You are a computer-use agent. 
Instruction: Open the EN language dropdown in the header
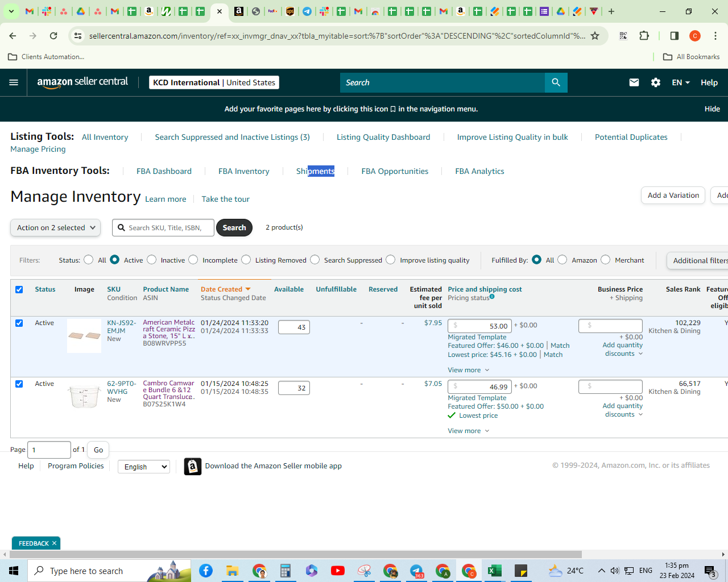[x=680, y=82]
